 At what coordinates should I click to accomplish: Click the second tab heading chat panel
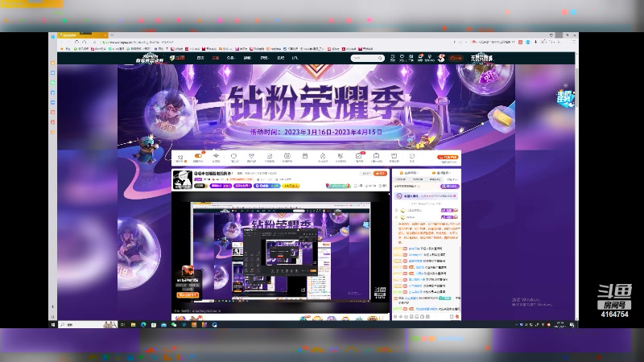pyautogui.click(x=441, y=173)
